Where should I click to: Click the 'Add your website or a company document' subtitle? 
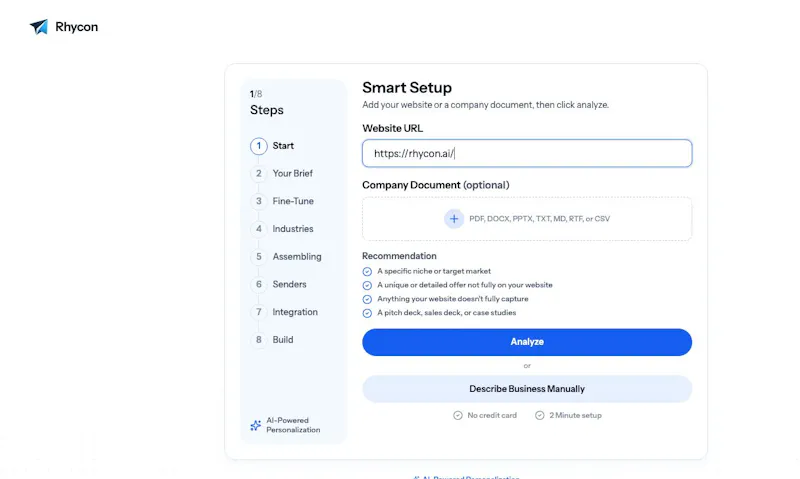click(485, 105)
